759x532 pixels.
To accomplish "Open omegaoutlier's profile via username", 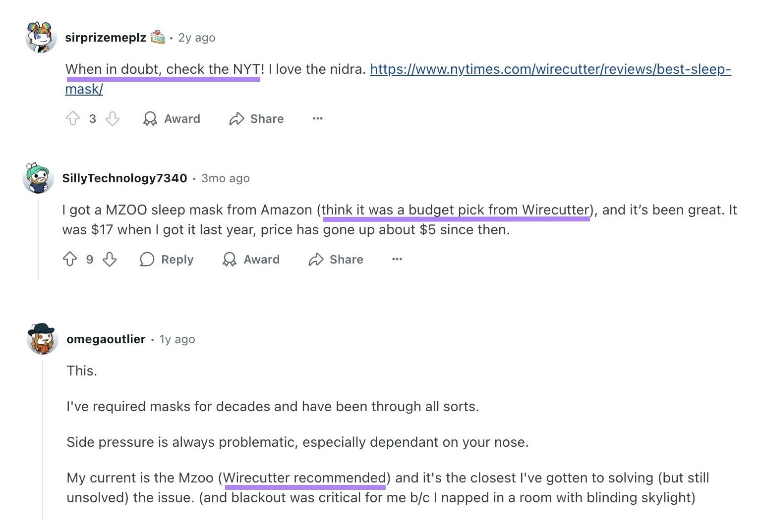I will (x=106, y=339).
